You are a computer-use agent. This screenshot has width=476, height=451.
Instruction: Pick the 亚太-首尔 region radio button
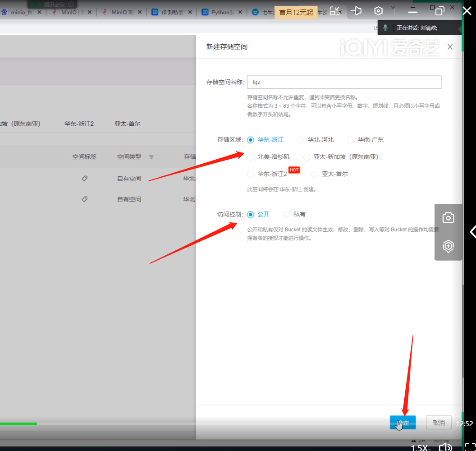click(315, 174)
